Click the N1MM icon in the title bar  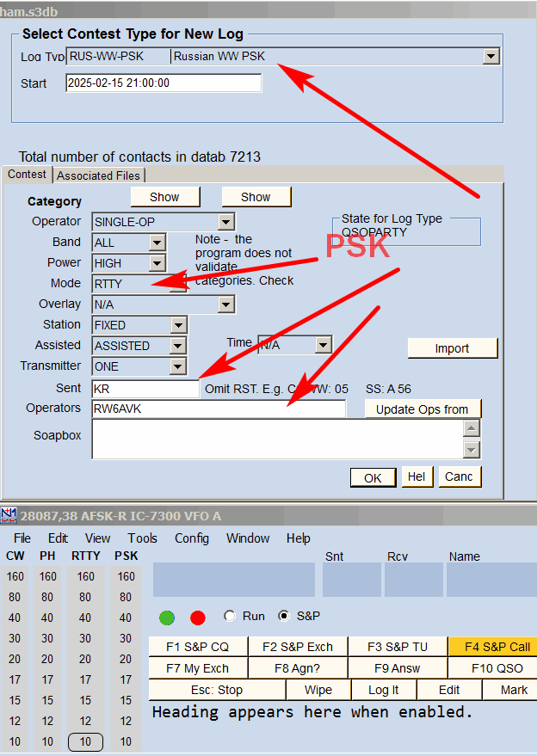click(9, 515)
